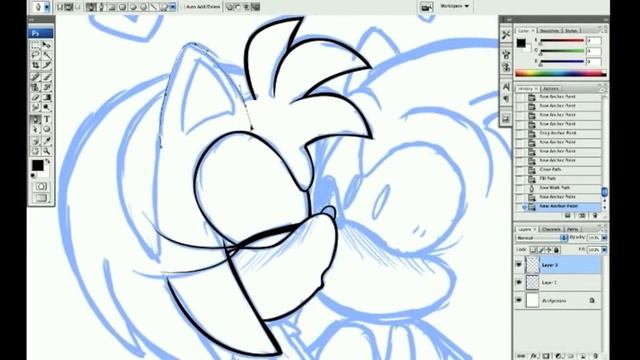The width and height of the screenshot is (640, 360).
Task: Toggle the Auto Add/Delete checkbox
Action: click(185, 7)
